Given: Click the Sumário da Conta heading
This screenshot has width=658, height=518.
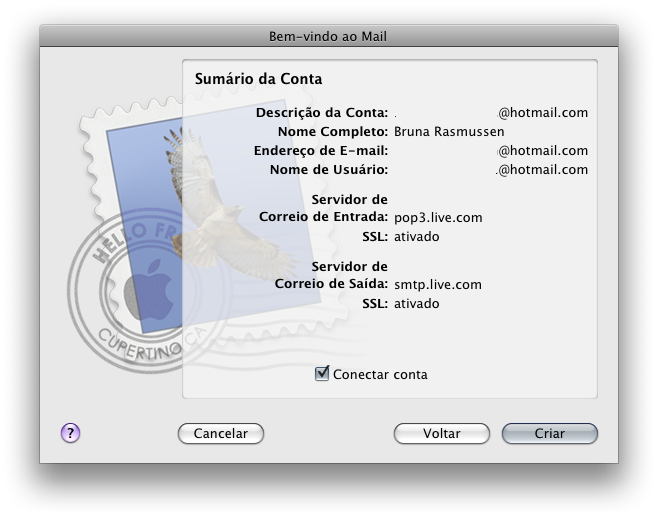Looking at the screenshot, I should [x=258, y=79].
